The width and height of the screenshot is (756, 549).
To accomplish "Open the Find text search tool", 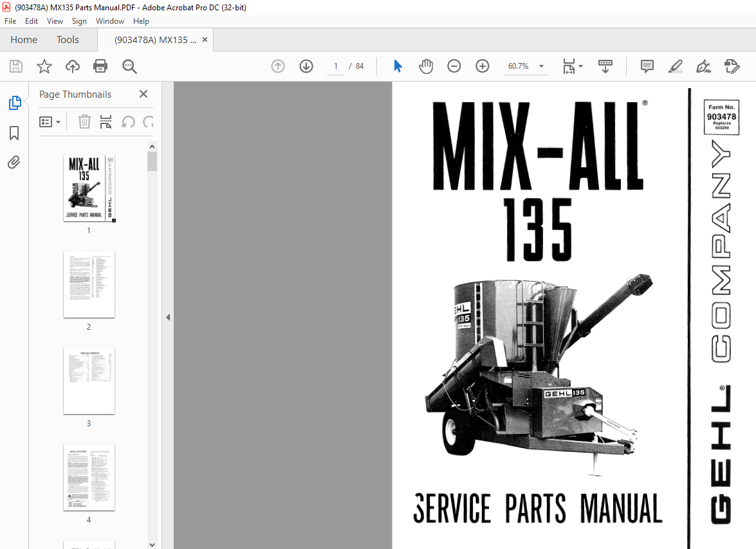I will click(129, 66).
